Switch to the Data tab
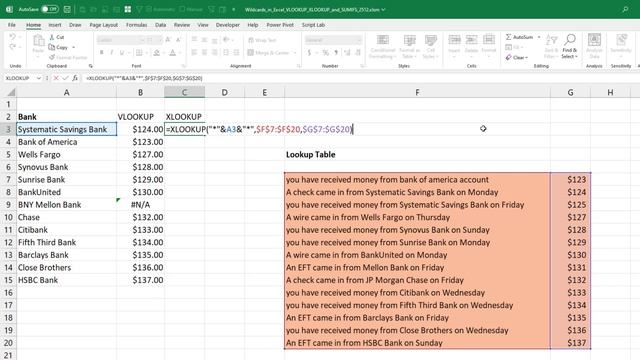The image size is (640, 360). pos(160,25)
